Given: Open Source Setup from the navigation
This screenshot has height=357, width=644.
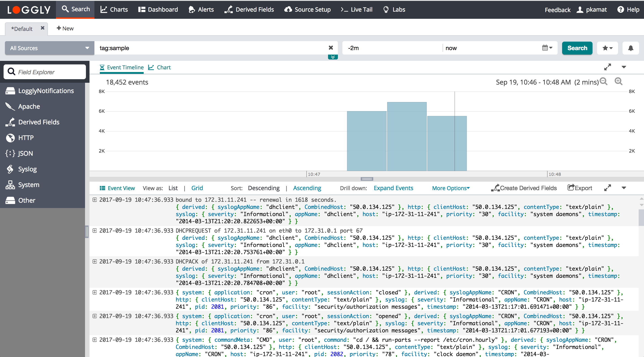Looking at the screenshot, I should coord(307,9).
